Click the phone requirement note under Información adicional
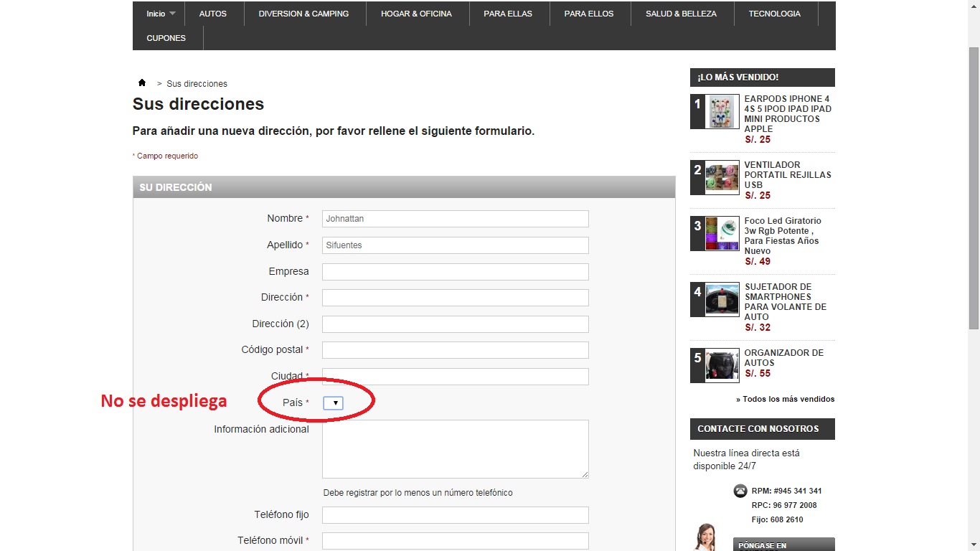 point(418,493)
